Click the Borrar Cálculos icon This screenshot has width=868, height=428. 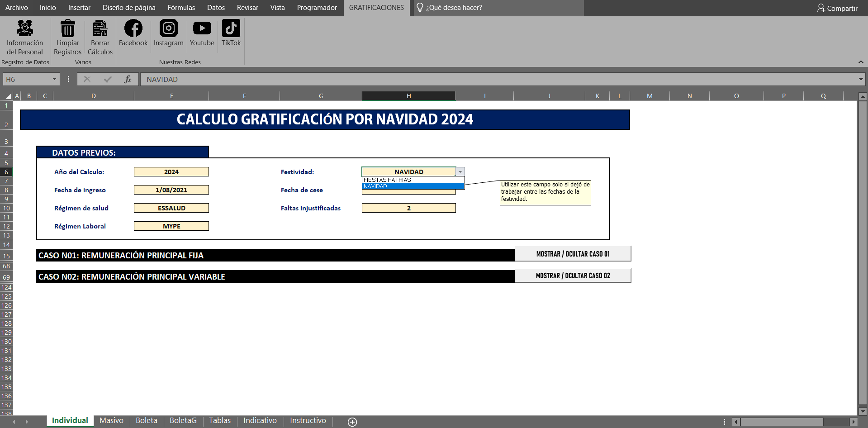click(x=100, y=29)
